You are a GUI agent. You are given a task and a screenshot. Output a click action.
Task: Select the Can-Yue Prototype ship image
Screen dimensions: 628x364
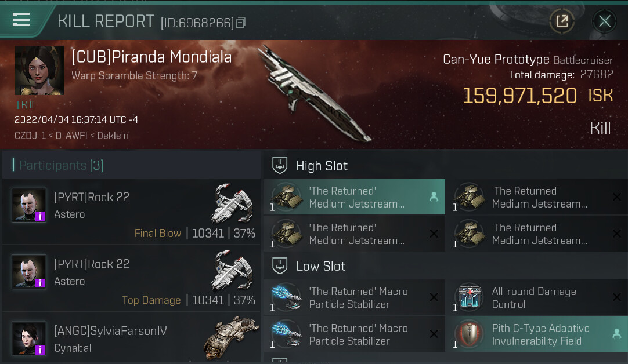click(x=315, y=93)
